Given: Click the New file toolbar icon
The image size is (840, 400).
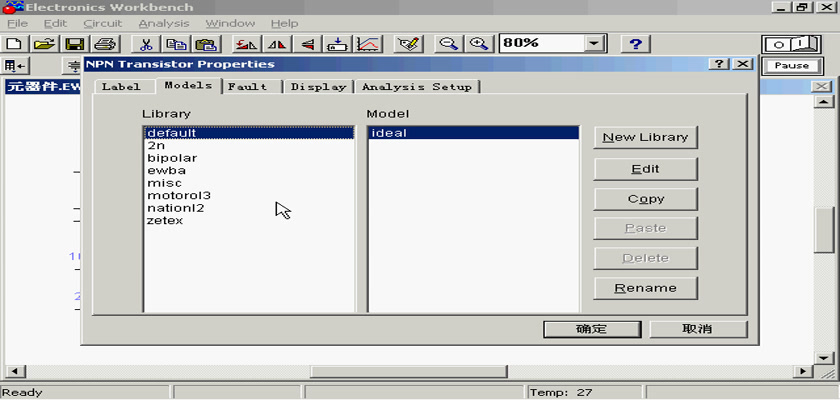Looking at the screenshot, I should click(15, 44).
